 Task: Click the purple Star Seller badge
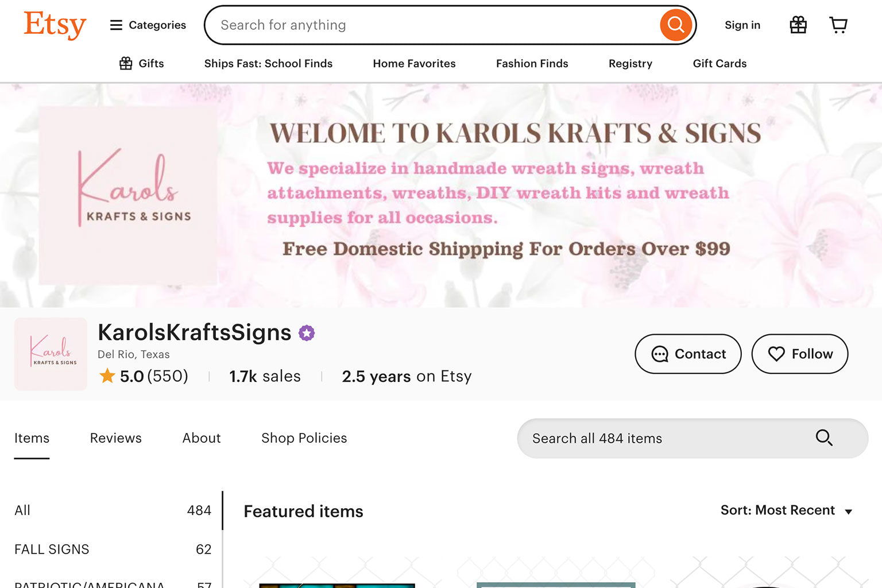pyautogui.click(x=307, y=333)
